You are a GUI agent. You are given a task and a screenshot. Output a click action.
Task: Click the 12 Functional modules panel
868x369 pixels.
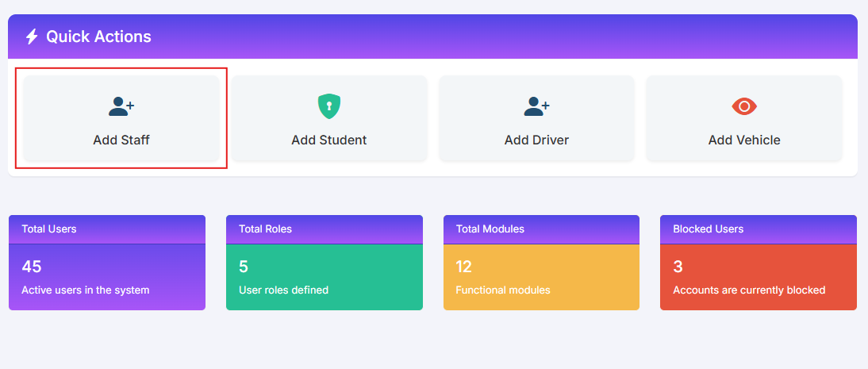point(541,277)
